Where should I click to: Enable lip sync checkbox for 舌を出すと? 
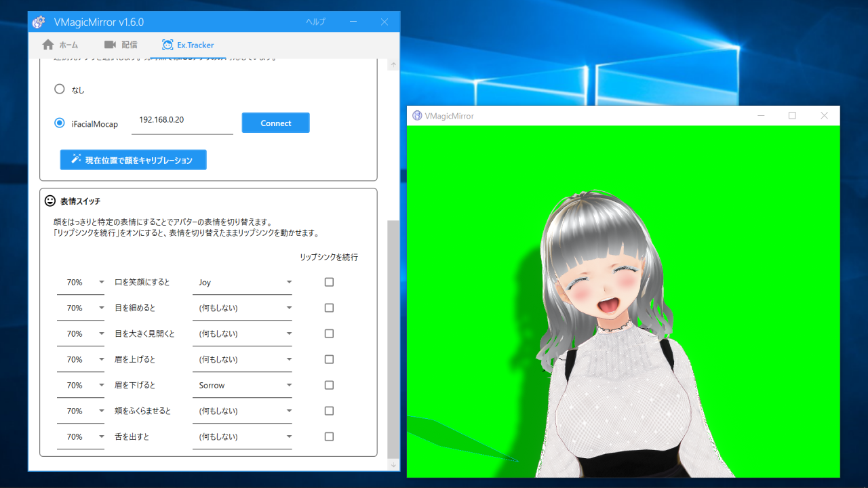coord(329,436)
